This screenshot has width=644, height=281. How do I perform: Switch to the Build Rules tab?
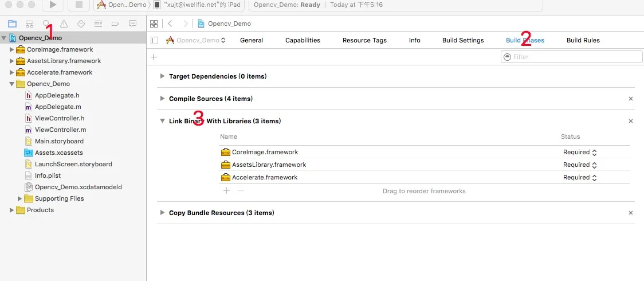click(x=583, y=40)
